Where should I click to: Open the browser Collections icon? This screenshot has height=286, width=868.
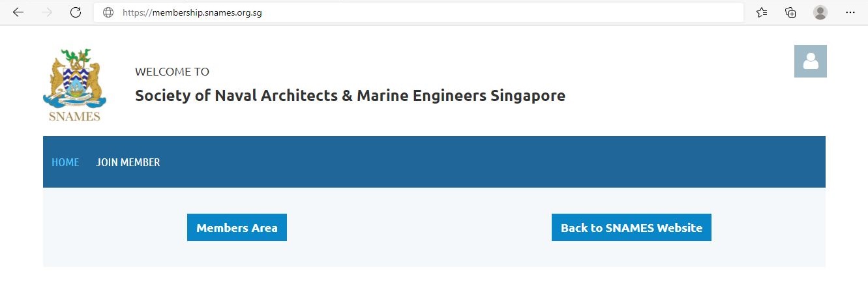790,12
